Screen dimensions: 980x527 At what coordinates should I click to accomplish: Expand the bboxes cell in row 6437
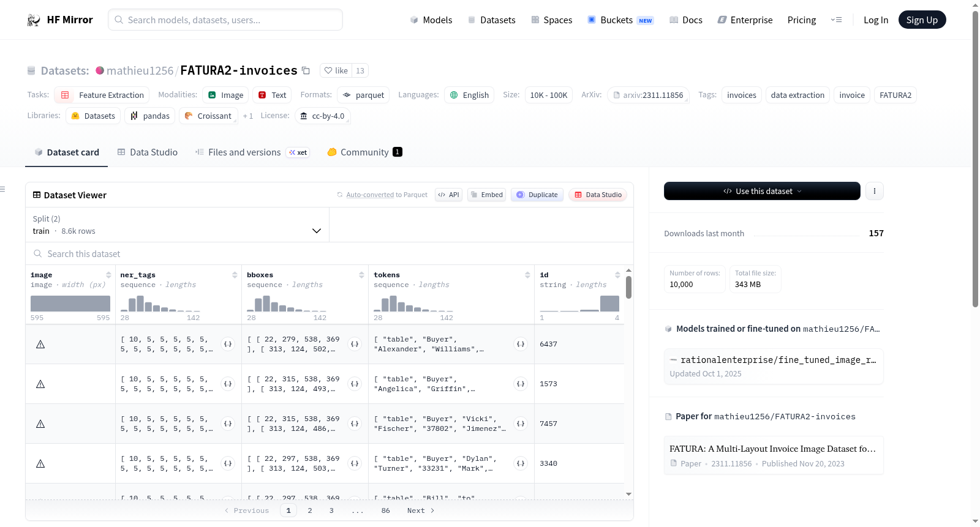point(355,344)
